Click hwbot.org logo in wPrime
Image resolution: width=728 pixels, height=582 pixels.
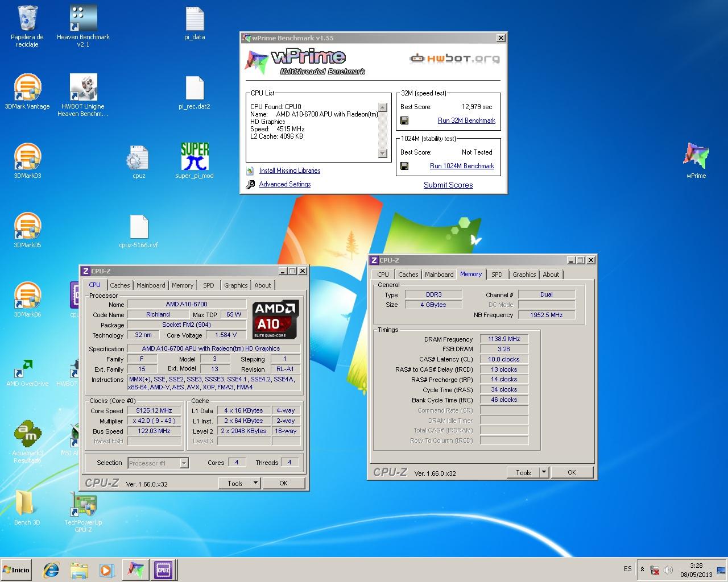[x=454, y=58]
